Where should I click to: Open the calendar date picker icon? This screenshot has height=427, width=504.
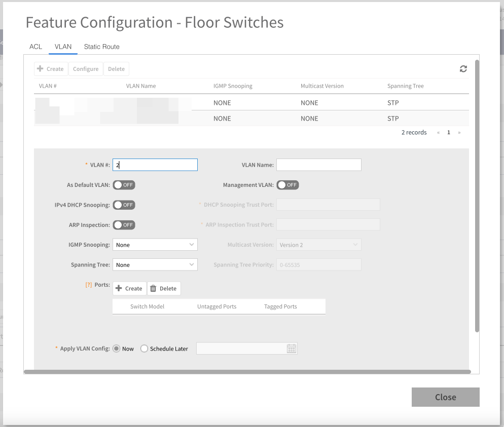[x=292, y=348]
